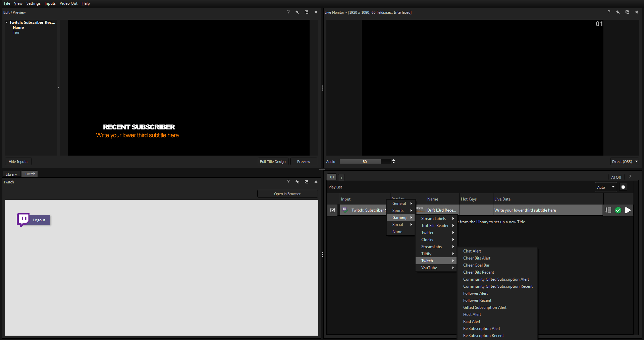This screenshot has height=340, width=644.
Task: Click the All Off button
Action: tap(616, 177)
